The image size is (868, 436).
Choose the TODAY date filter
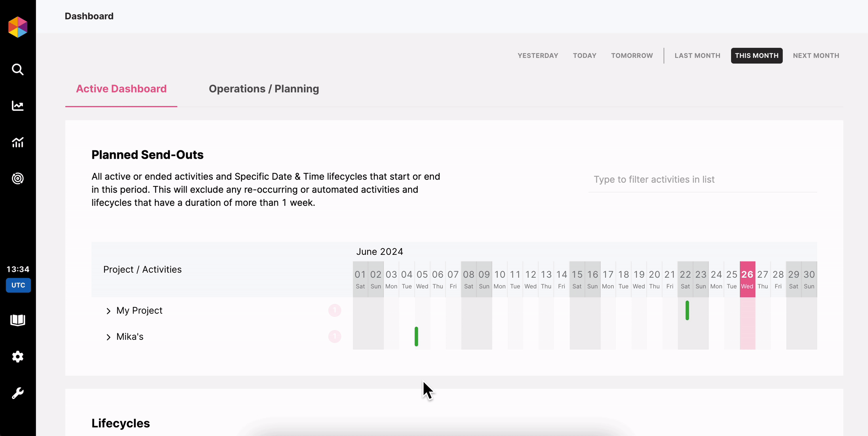coord(584,56)
